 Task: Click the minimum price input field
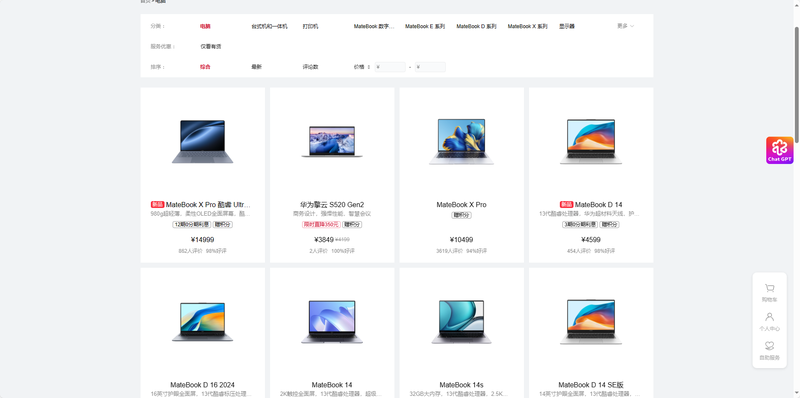[x=390, y=67]
